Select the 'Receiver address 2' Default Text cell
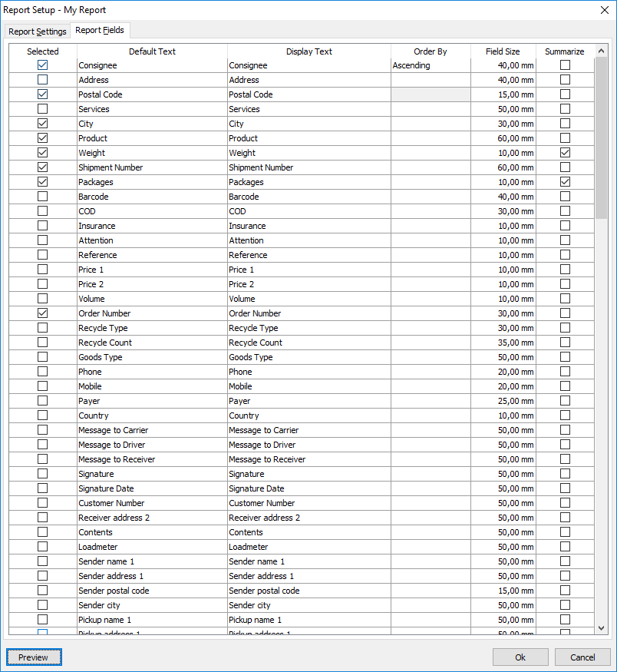 tap(153, 518)
